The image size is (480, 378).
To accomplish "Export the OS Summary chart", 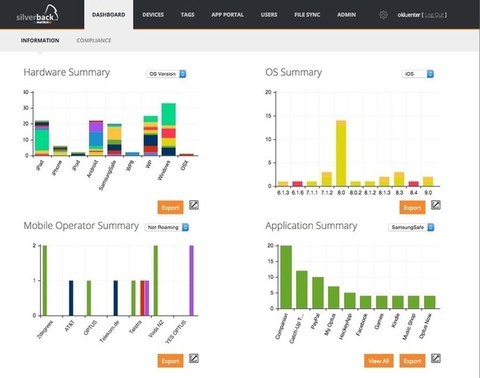I will pyautogui.click(x=412, y=207).
